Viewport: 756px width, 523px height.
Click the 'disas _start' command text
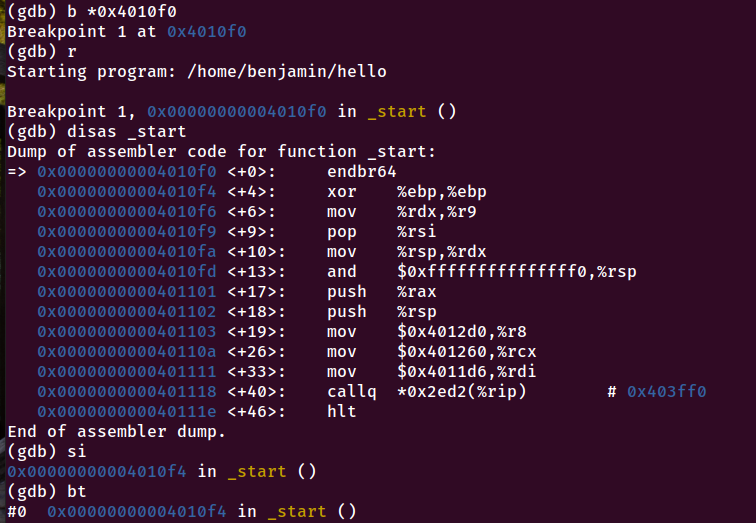pos(126,132)
